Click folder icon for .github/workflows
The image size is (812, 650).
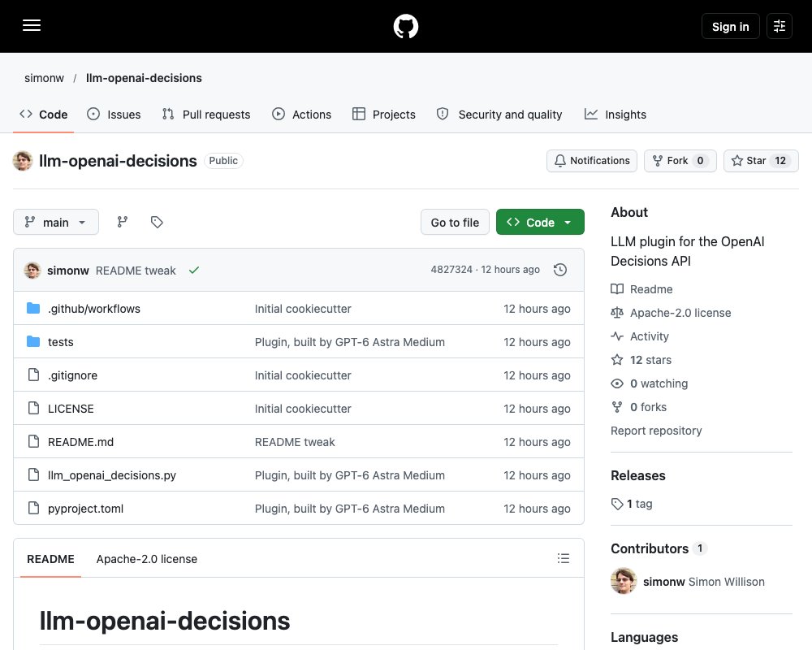pos(33,309)
